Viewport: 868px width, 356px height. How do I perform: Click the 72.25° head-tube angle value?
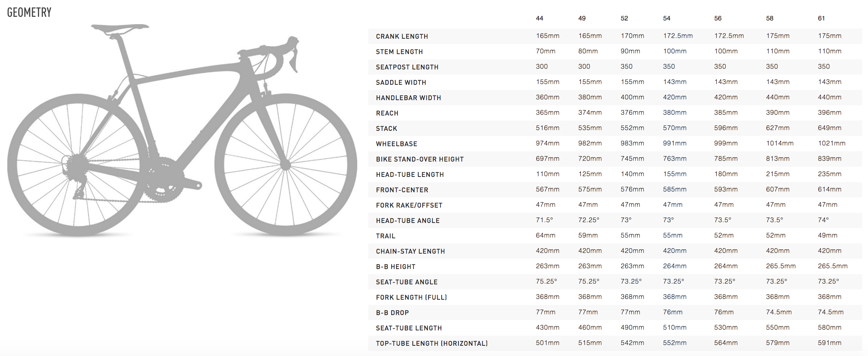coord(589,220)
